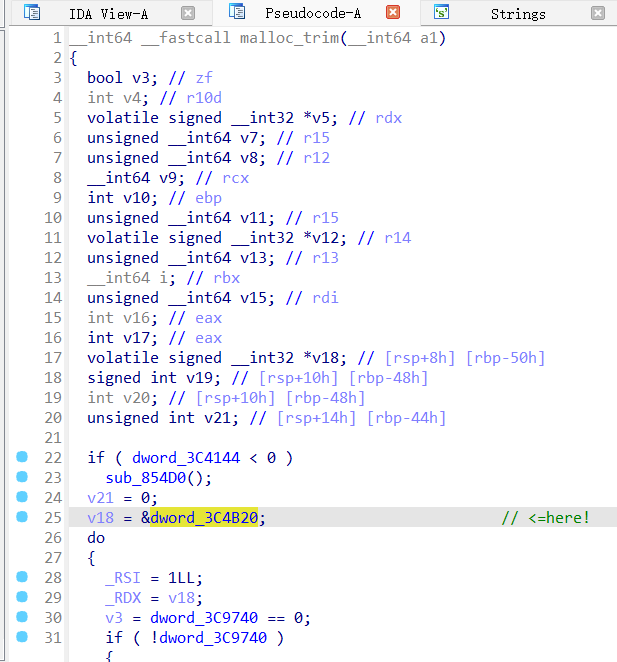Click the IDA View-A tab icon
This screenshot has height=662, width=617.
click(x=32, y=13)
